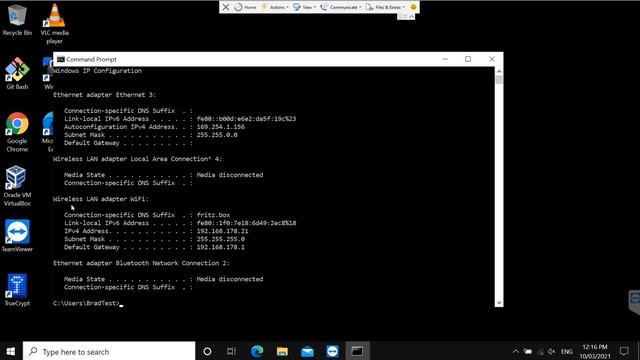
Task: Click the Command Prompt scrollbar thumb
Action: point(499,80)
